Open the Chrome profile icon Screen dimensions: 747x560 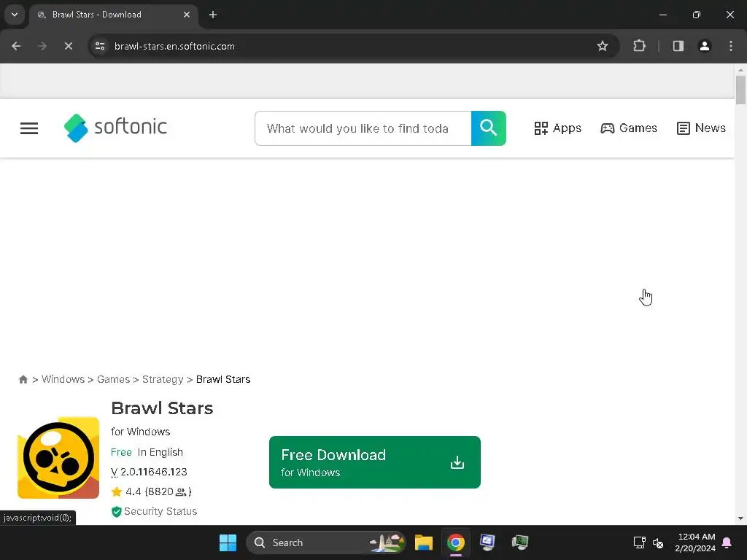(x=705, y=46)
